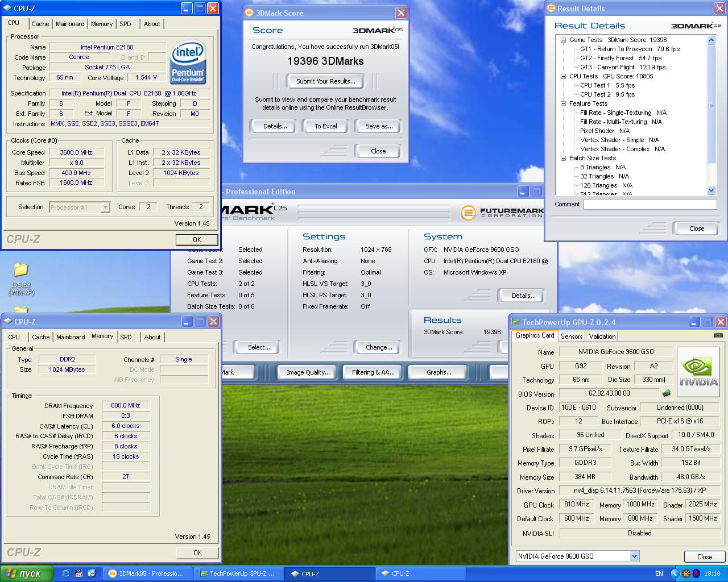Viewport: 728px width, 582px height.
Task: Click the To Excel button
Action: tap(326, 126)
